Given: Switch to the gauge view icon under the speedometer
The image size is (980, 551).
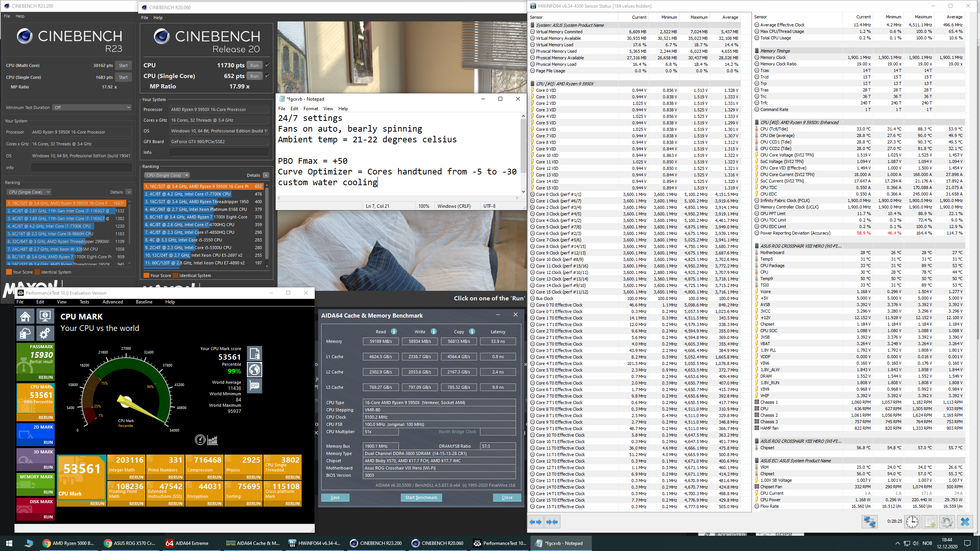Looking at the screenshot, I should (x=200, y=440).
